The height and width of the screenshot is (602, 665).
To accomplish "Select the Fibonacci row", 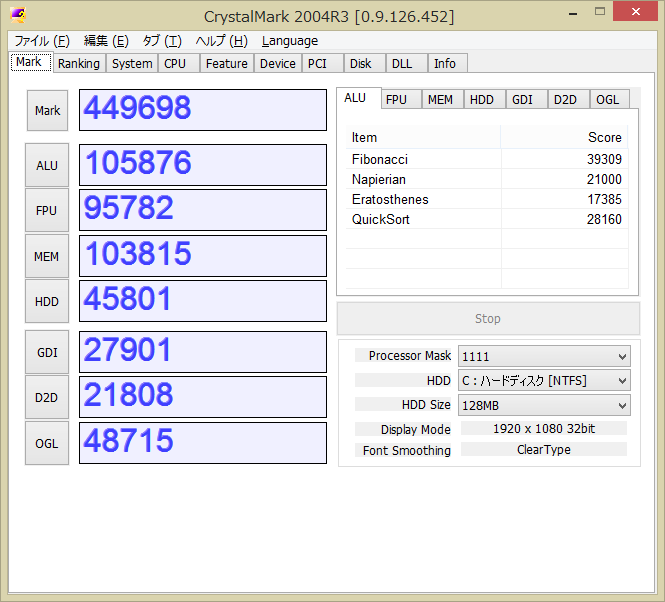I will point(487,159).
